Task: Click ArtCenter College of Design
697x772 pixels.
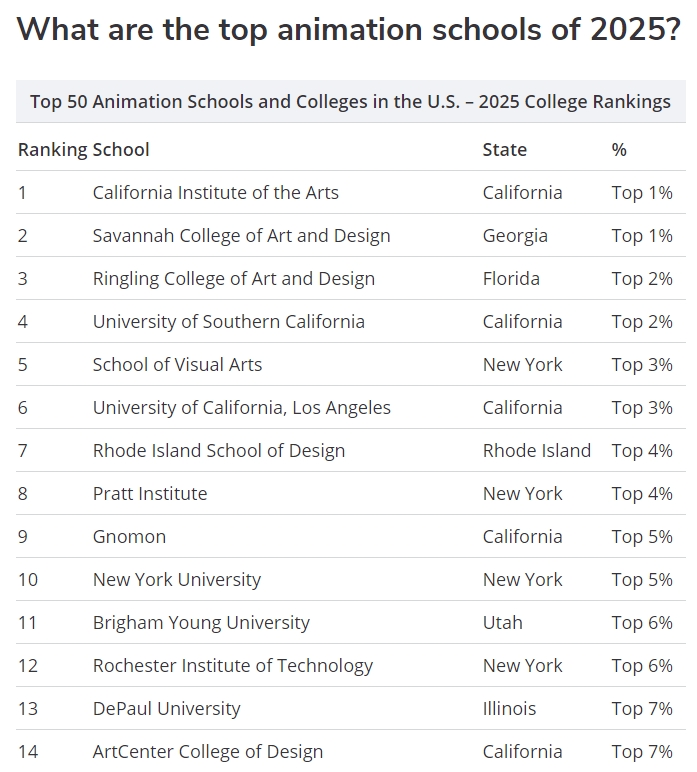Action: pyautogui.click(x=208, y=751)
